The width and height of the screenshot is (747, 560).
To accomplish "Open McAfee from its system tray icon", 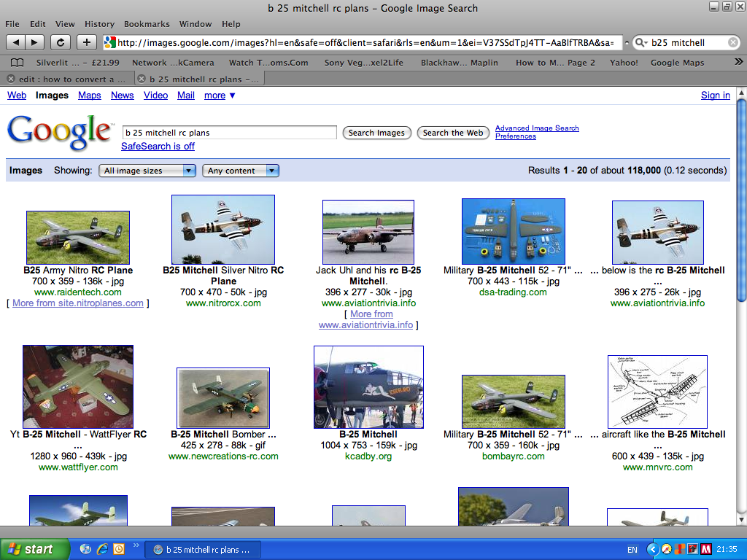I will coord(705,549).
